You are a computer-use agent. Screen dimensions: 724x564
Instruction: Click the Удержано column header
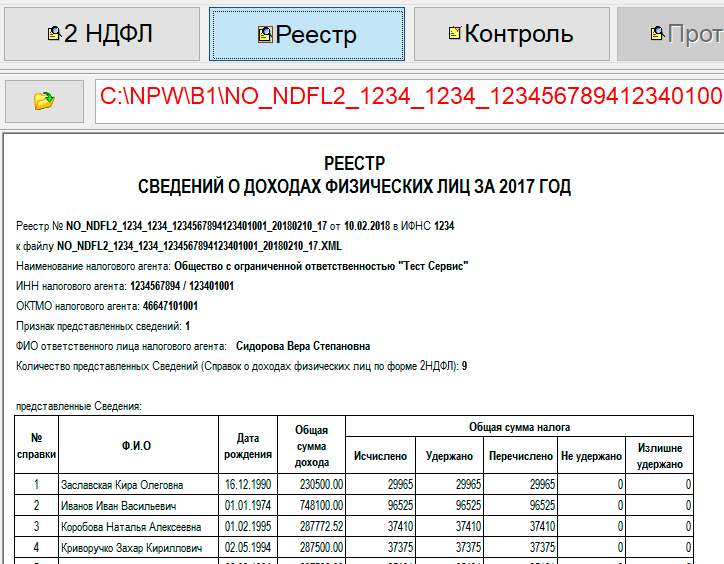point(449,456)
